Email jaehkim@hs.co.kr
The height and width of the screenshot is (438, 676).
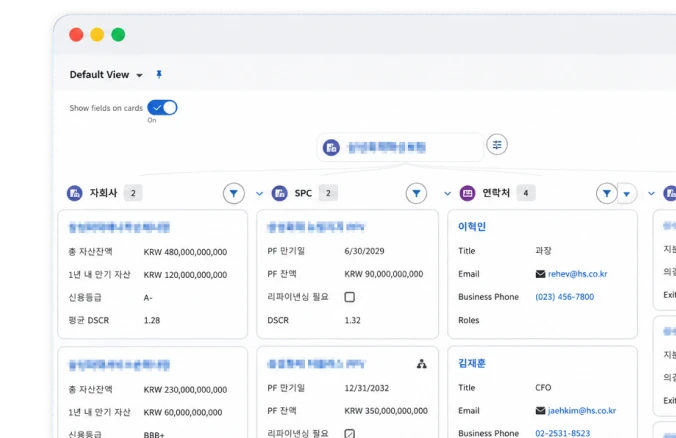[x=582, y=410]
